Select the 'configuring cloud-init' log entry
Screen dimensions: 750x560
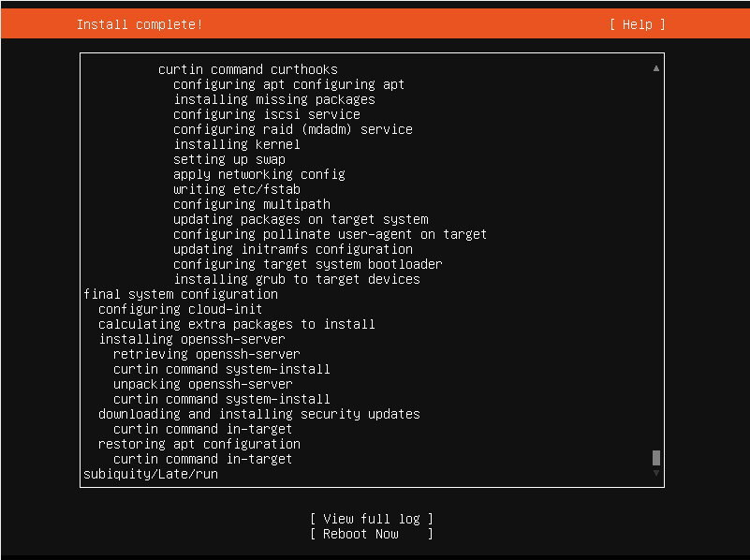pyautogui.click(x=181, y=309)
